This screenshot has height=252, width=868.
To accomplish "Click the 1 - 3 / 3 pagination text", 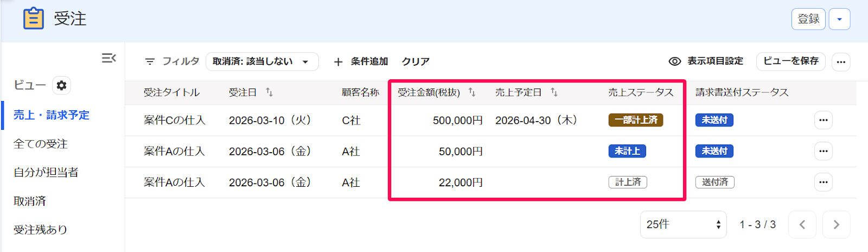I will [757, 224].
